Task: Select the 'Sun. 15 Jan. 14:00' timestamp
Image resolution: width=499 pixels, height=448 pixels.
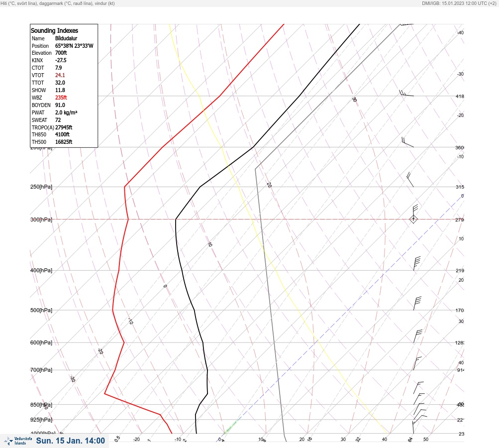Action: click(70, 441)
